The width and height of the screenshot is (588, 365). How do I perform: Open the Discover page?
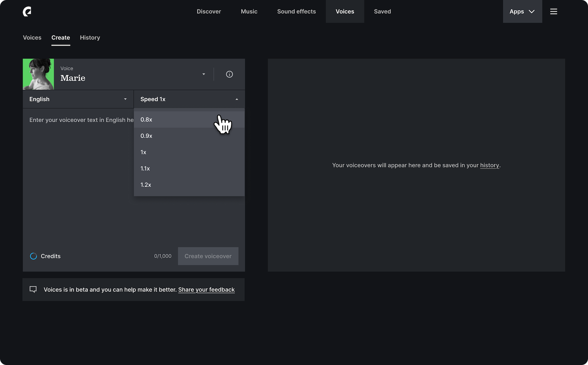[209, 12]
